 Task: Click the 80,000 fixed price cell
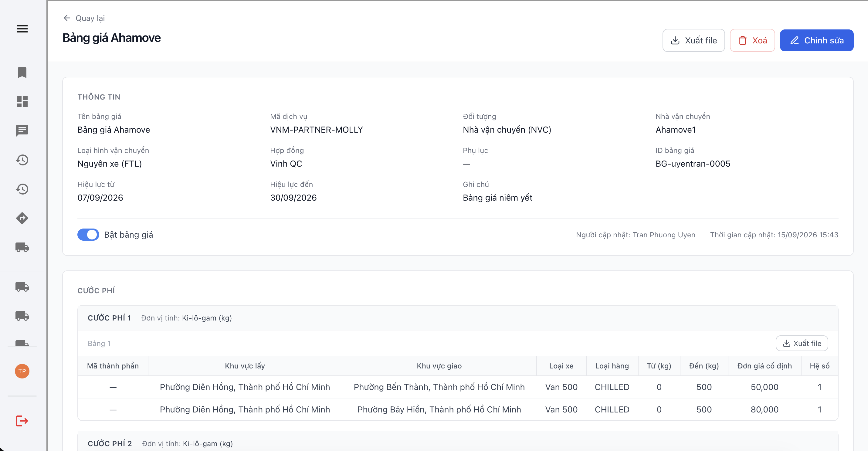[764, 409]
